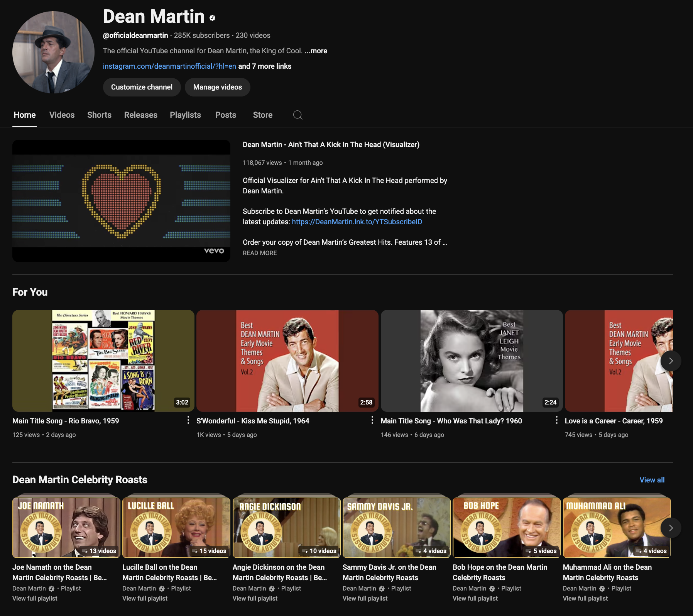Switch to the Videos tab
Viewport: 693px width, 616px height.
(x=62, y=115)
